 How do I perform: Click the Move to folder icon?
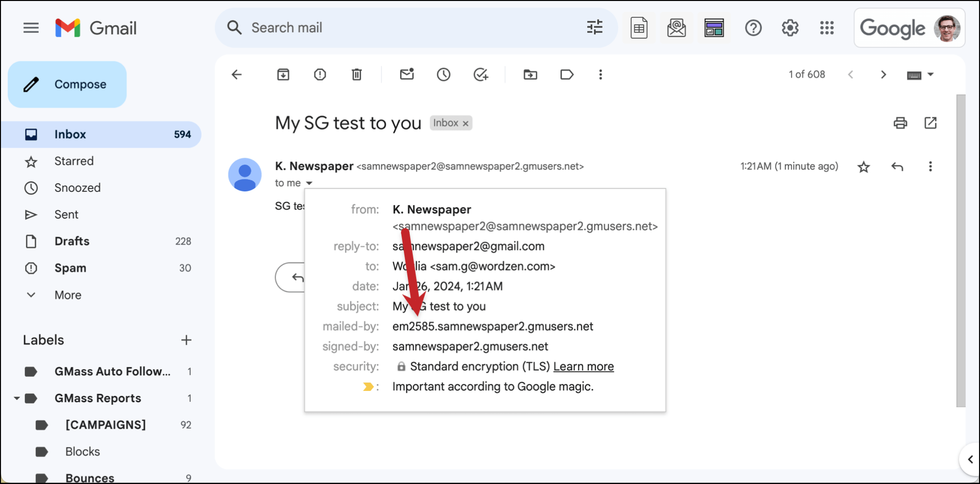pyautogui.click(x=530, y=74)
